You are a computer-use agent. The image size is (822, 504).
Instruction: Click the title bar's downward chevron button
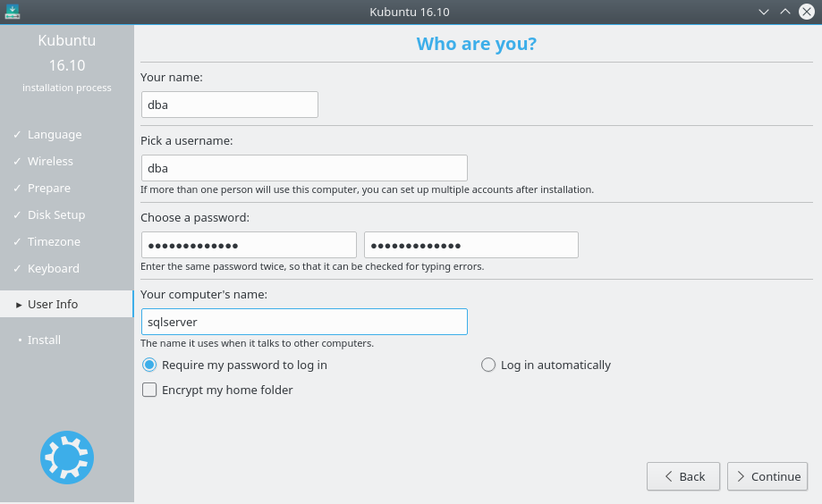[763, 12]
